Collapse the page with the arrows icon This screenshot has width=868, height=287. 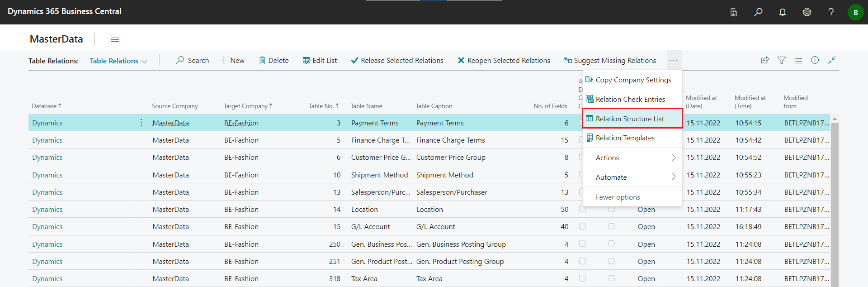pos(831,60)
